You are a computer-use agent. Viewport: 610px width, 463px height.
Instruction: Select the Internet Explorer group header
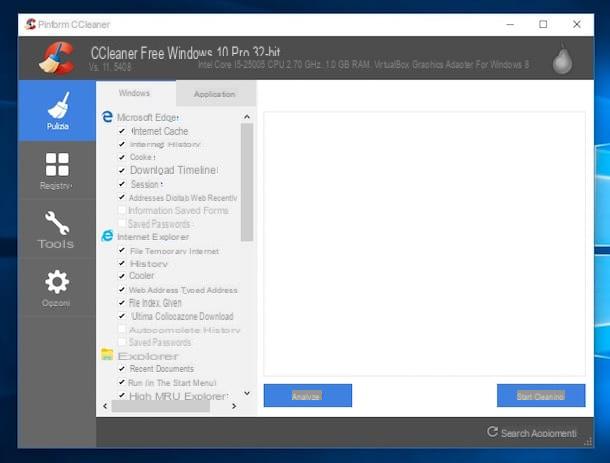click(x=153, y=237)
